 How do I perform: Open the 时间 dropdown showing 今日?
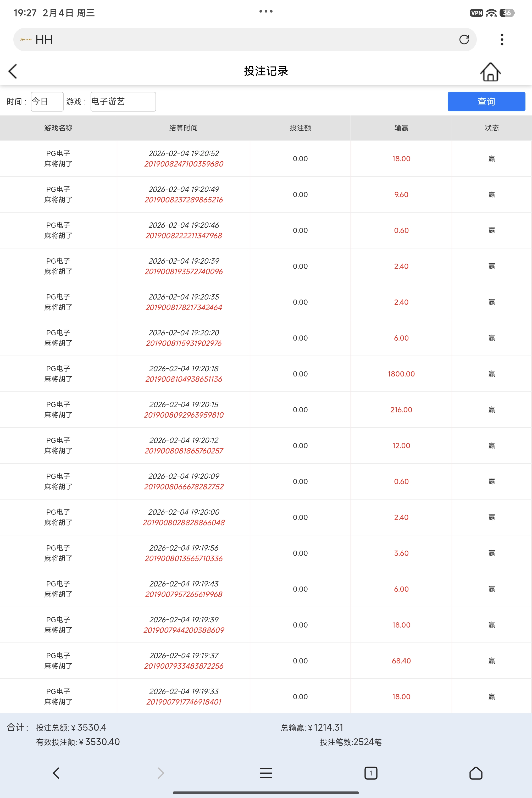47,101
